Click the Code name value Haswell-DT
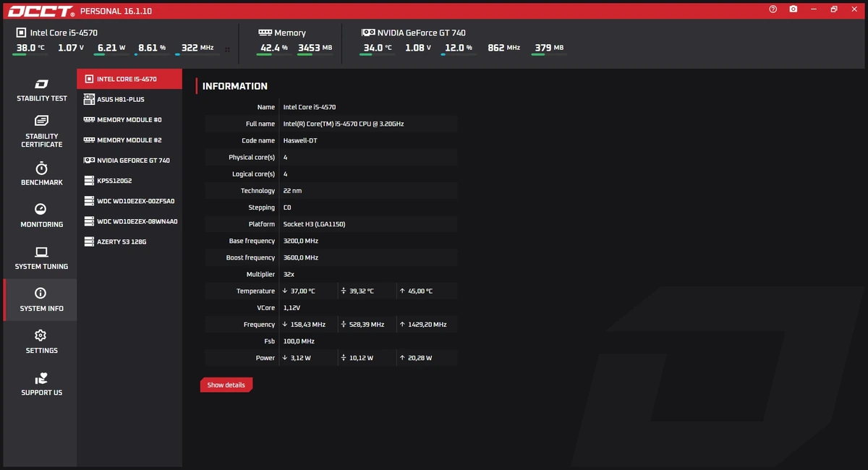Viewport: 868px width, 470px height. pyautogui.click(x=300, y=140)
